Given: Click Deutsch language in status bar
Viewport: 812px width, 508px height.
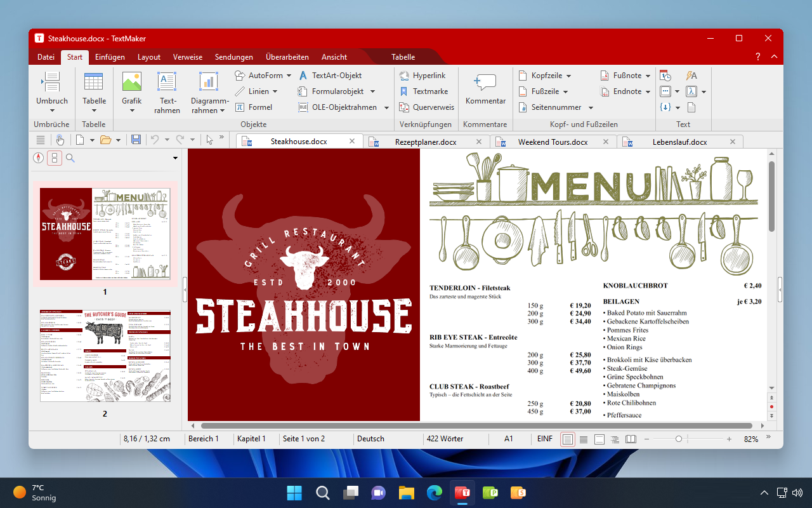Looking at the screenshot, I should click(x=370, y=439).
